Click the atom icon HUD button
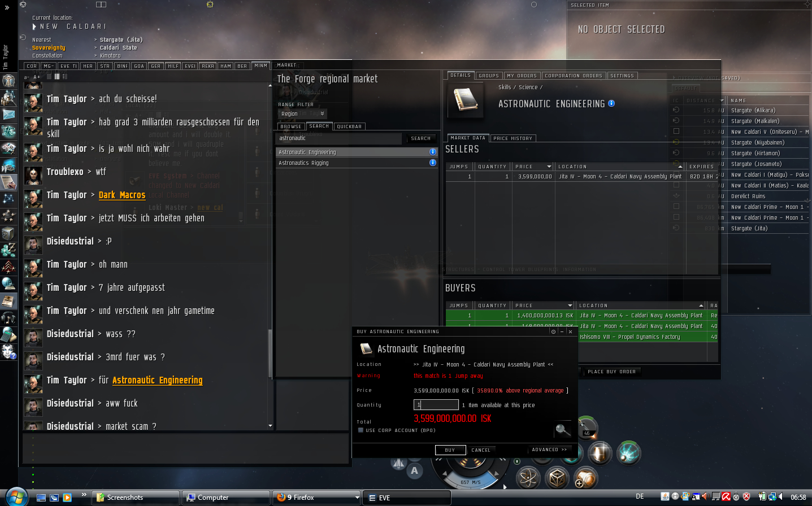Screen dimensions: 812x506 528,478
